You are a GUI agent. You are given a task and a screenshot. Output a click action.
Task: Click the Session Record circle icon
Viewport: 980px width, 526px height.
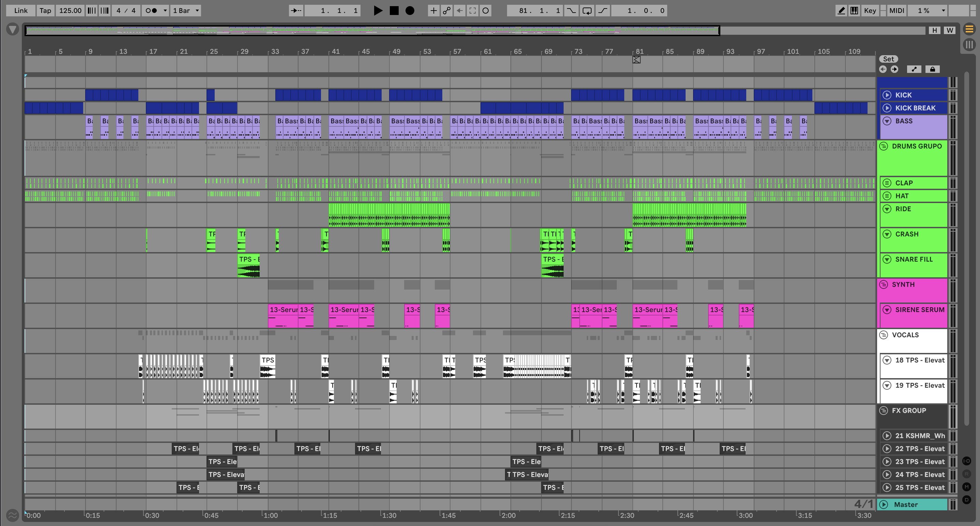click(486, 11)
